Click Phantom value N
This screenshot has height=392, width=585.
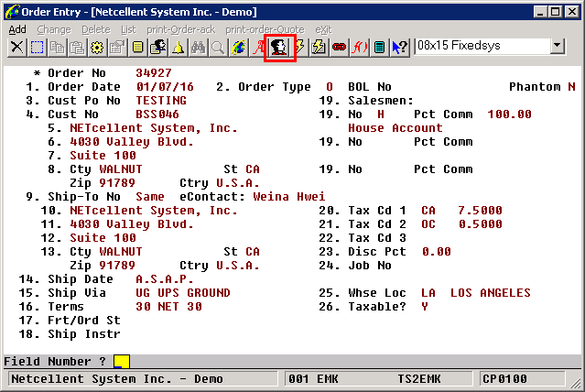coord(571,87)
